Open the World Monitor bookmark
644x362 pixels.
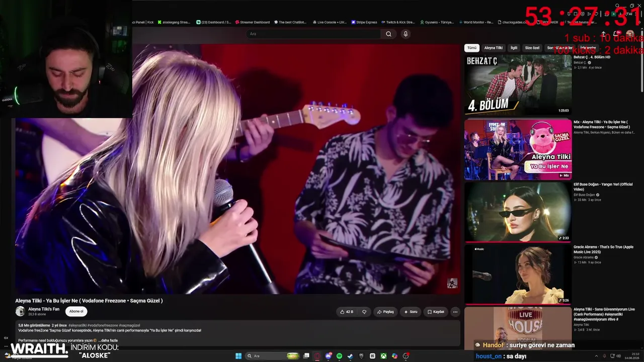coord(475,22)
